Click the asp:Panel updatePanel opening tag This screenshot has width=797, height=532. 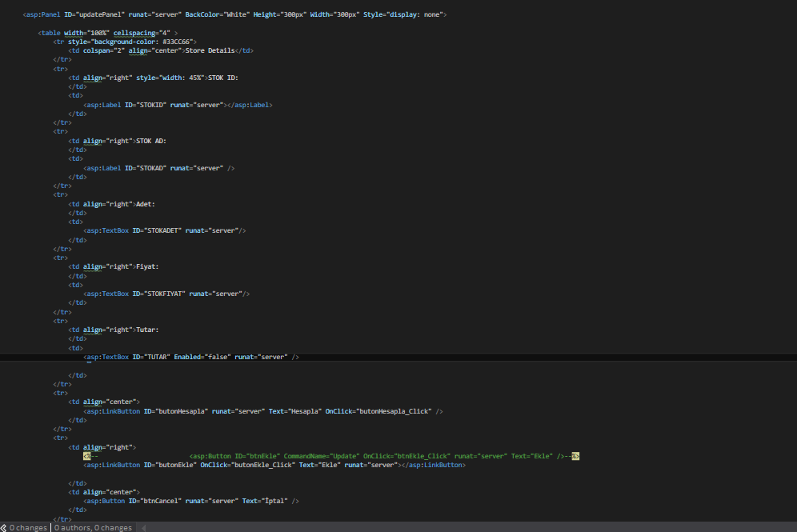coord(234,14)
